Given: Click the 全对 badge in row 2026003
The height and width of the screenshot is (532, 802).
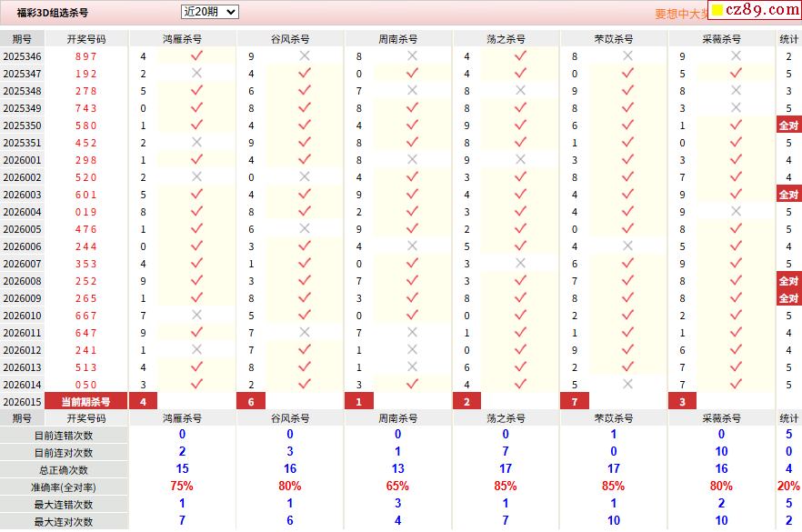Looking at the screenshot, I should [x=788, y=195].
